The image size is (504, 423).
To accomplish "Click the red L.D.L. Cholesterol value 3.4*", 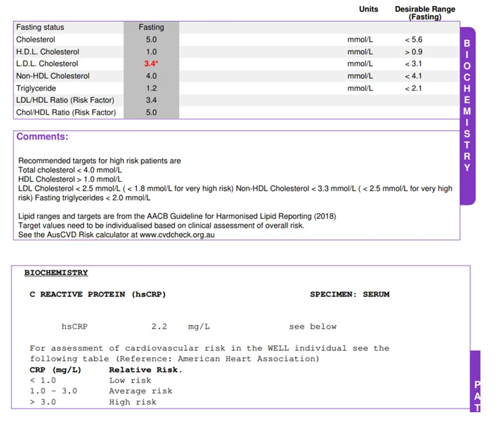I will coord(152,63).
